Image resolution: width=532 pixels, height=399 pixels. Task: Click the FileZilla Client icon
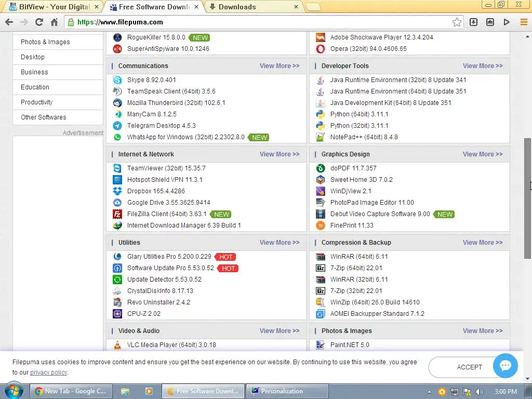(117, 214)
